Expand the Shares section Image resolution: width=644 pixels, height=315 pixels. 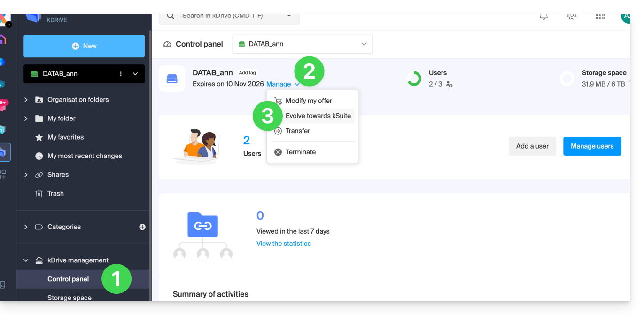point(26,175)
